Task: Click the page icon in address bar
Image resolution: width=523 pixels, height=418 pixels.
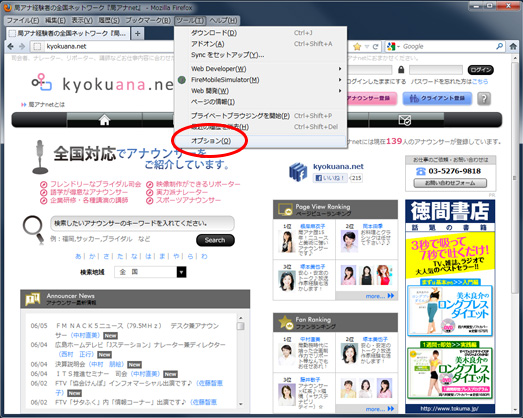Action: (37, 47)
